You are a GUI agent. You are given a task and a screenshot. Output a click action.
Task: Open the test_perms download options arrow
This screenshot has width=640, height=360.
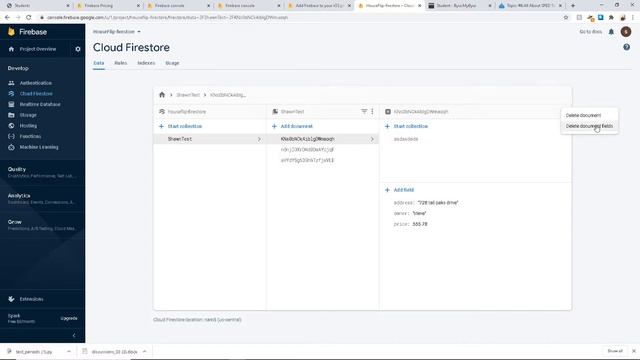tap(69, 351)
